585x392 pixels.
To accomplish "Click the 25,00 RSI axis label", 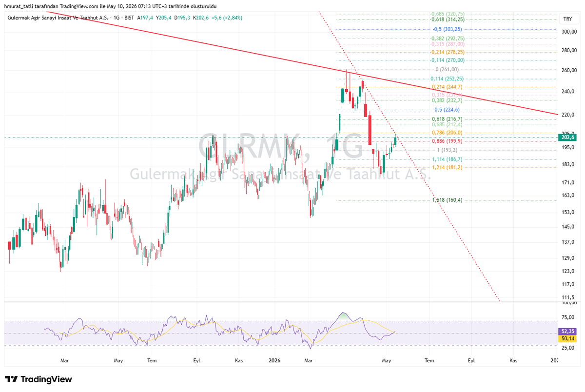I will click(x=567, y=348).
